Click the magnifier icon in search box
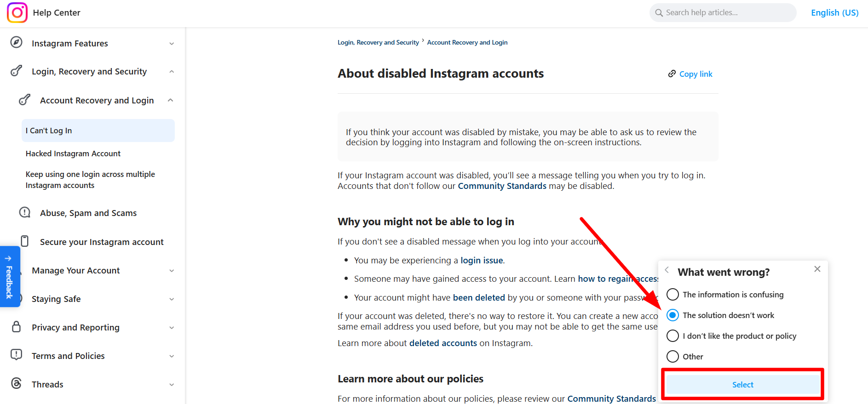The width and height of the screenshot is (868, 404). point(659,13)
